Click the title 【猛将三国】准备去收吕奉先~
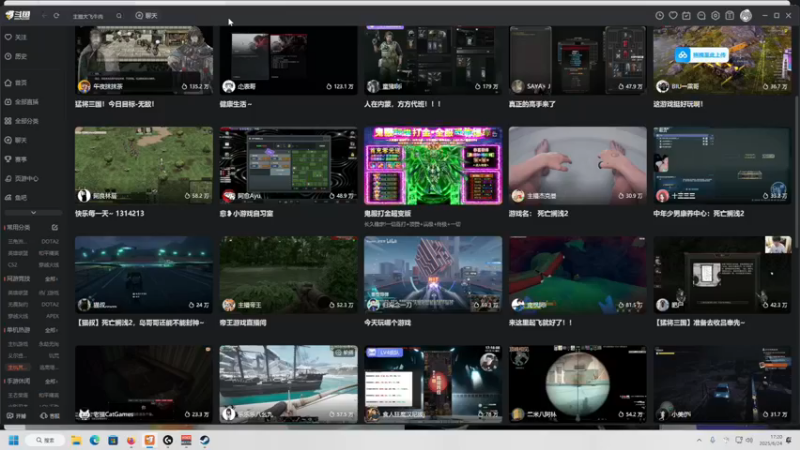 click(699, 323)
